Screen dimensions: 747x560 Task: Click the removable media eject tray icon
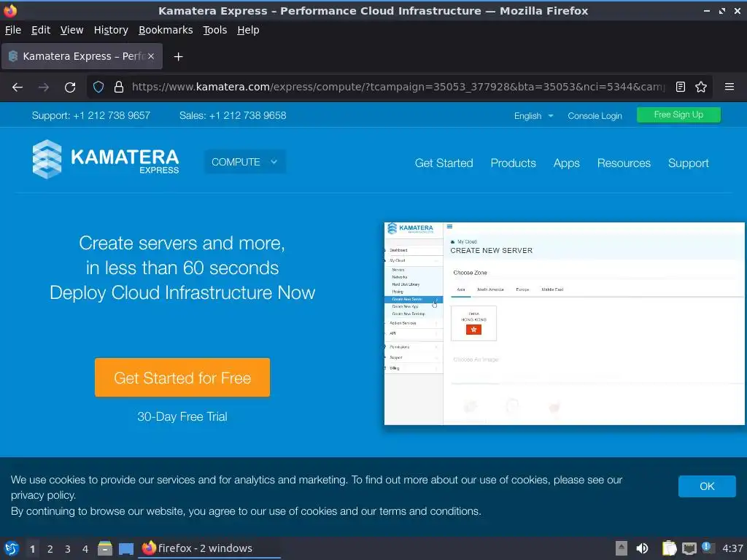tap(622, 548)
